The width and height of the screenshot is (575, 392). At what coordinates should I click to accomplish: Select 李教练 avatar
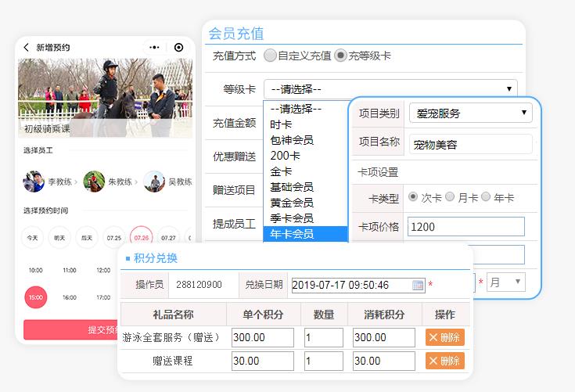coord(34,182)
